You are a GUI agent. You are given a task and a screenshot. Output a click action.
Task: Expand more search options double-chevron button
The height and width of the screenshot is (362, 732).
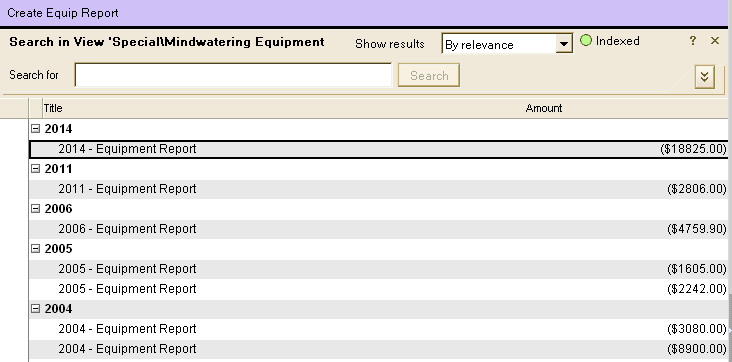pyautogui.click(x=704, y=76)
